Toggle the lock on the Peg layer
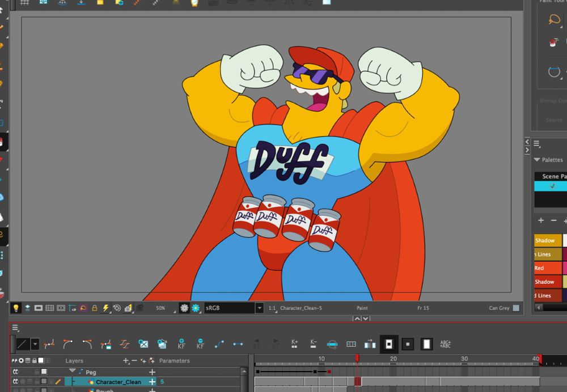This screenshot has width=567, height=392. 37,372
